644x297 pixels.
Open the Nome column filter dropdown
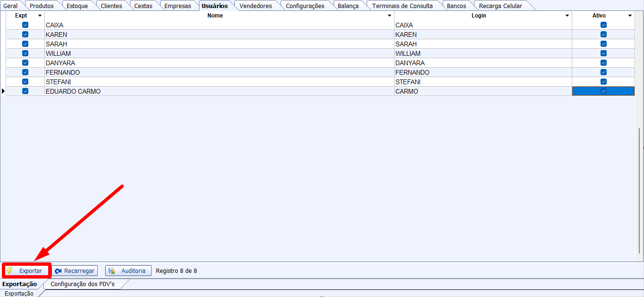pos(389,16)
